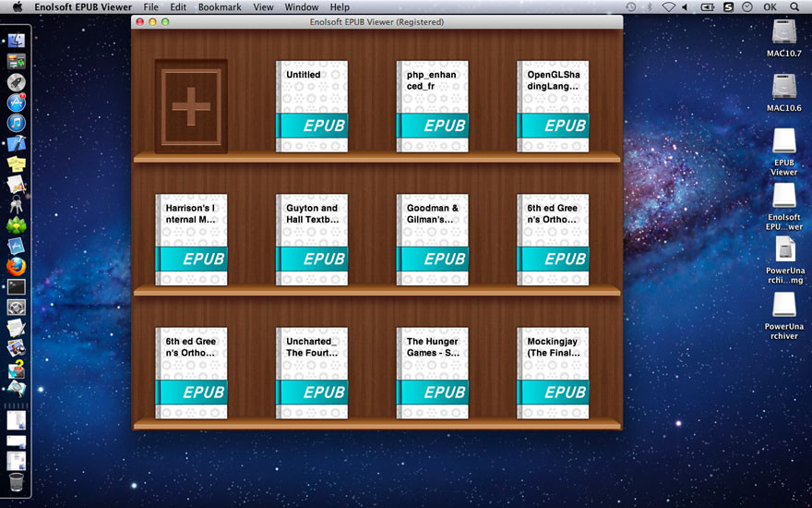Viewport: 812px width, 508px height.
Task: Open the php_enhanced_fr book
Action: (x=433, y=106)
